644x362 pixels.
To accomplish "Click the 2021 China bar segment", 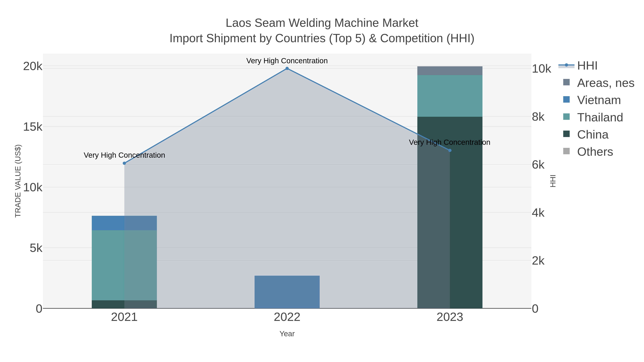I will [x=124, y=304].
